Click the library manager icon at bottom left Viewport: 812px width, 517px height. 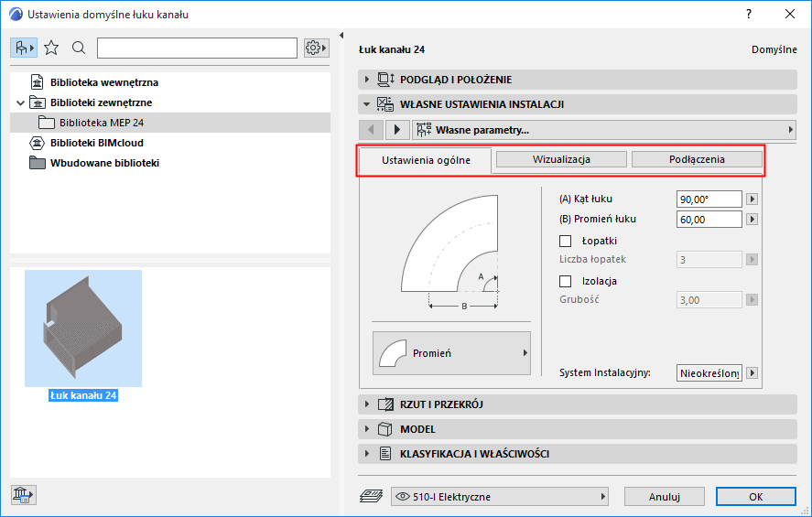pos(24,495)
